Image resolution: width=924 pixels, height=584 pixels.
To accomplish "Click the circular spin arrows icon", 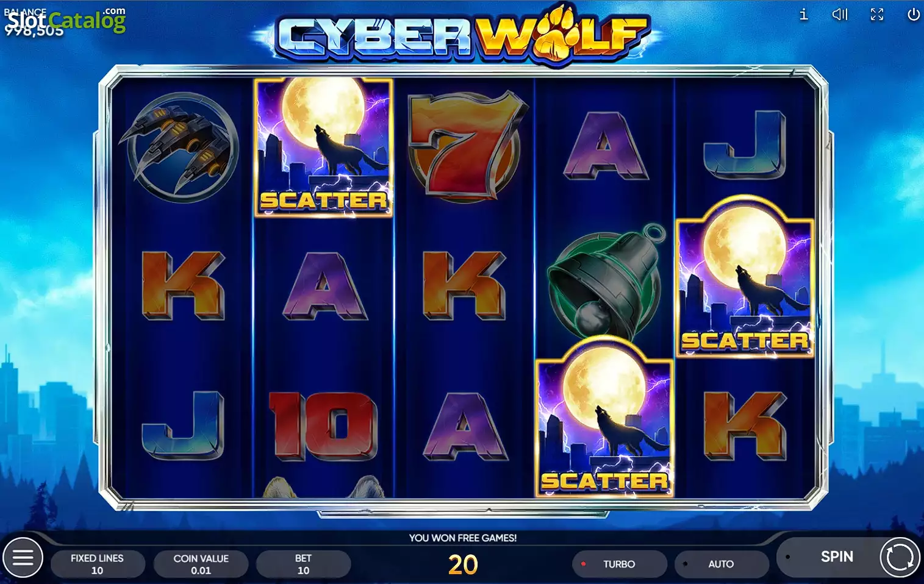I will 900,557.
